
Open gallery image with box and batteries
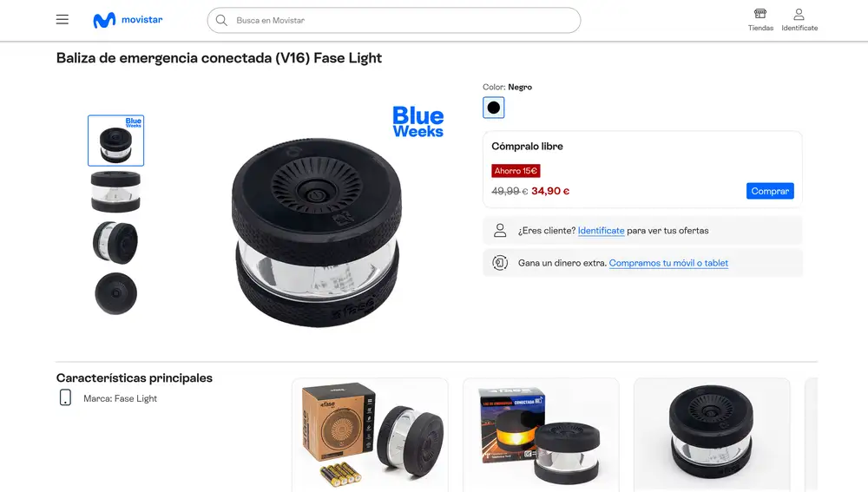[x=370, y=435]
